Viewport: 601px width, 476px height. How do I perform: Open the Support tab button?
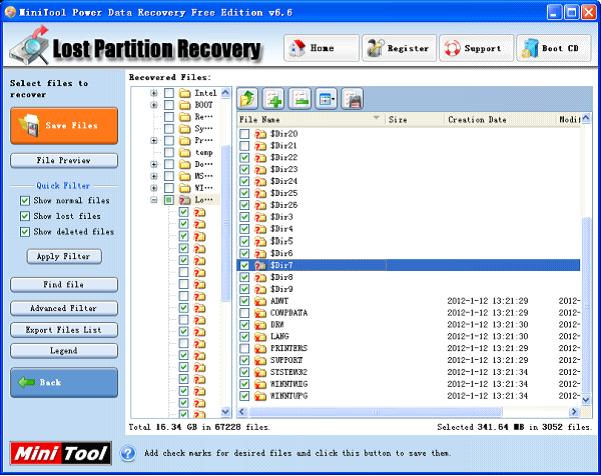(x=476, y=48)
